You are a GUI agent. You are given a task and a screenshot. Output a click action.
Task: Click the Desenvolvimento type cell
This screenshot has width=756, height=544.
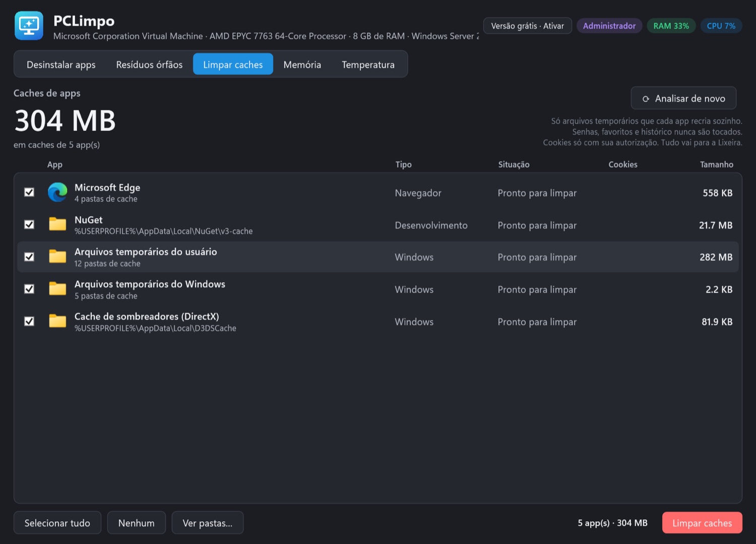[x=431, y=225]
